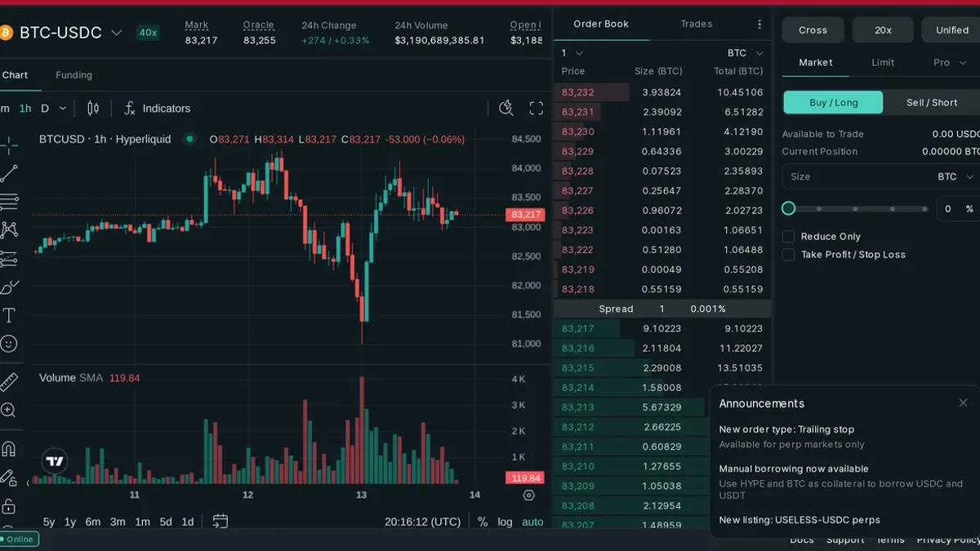Click the lock all drawings padlock icon
The height and width of the screenshot is (551, 980).
coord(8,506)
